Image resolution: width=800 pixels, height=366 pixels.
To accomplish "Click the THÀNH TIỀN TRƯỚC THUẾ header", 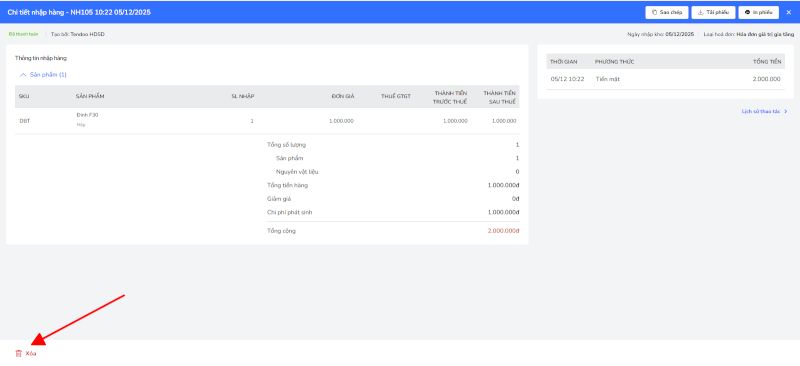I will tap(450, 97).
